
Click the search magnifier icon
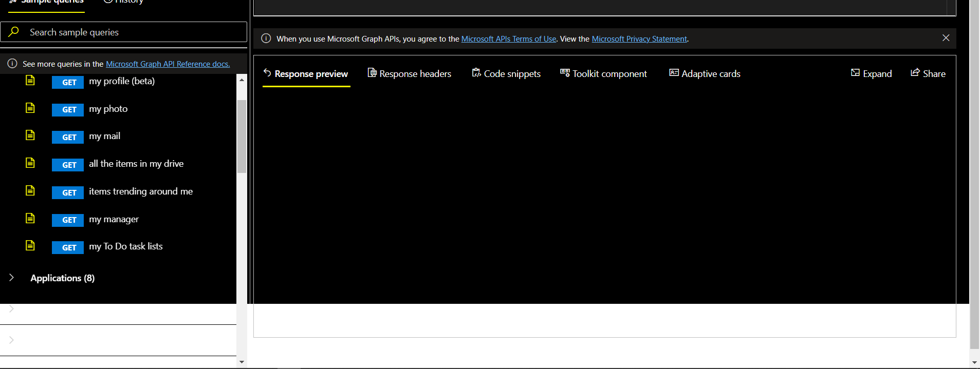coord(14,32)
